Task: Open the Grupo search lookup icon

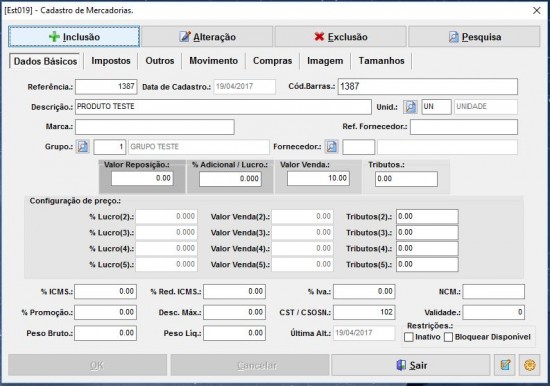Action: pos(83,147)
